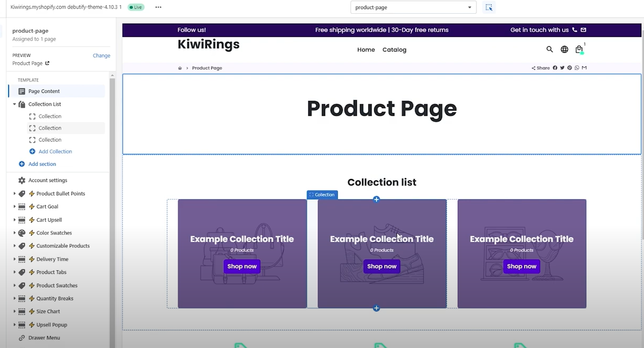644x348 pixels.
Task: Click the Upsell Popup section icon
Action: [22, 325]
